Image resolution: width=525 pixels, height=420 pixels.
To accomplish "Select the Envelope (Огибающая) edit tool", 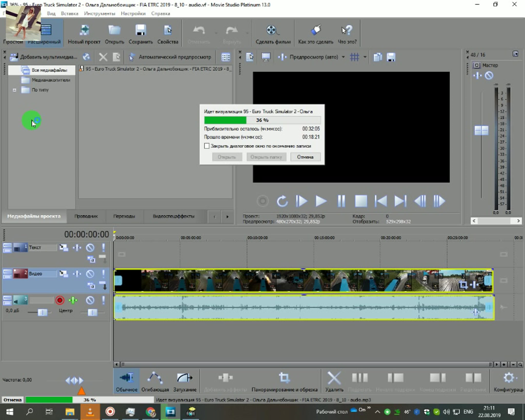I will pos(155,378).
